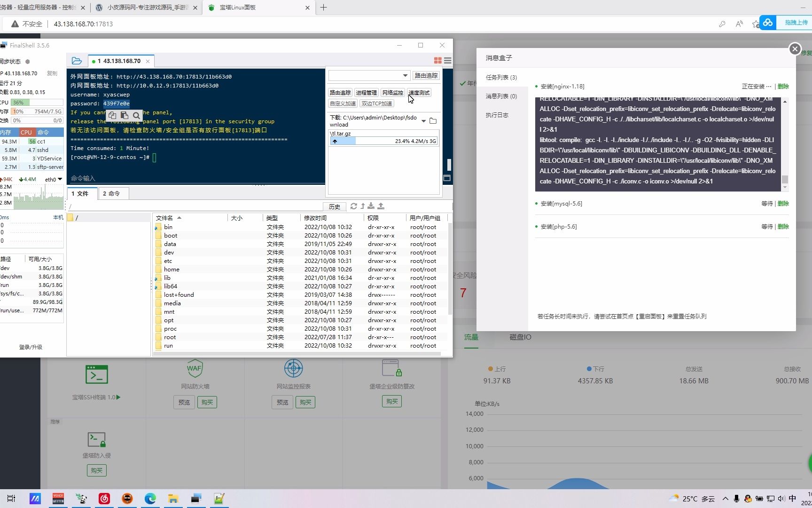Open task view on taskbar
This screenshot has height=508, width=812.
pos(11,499)
